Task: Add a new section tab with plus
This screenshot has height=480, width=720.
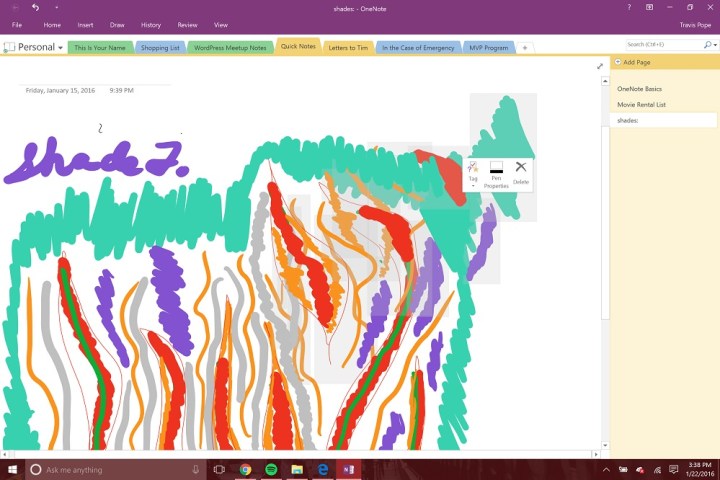Action: click(524, 48)
